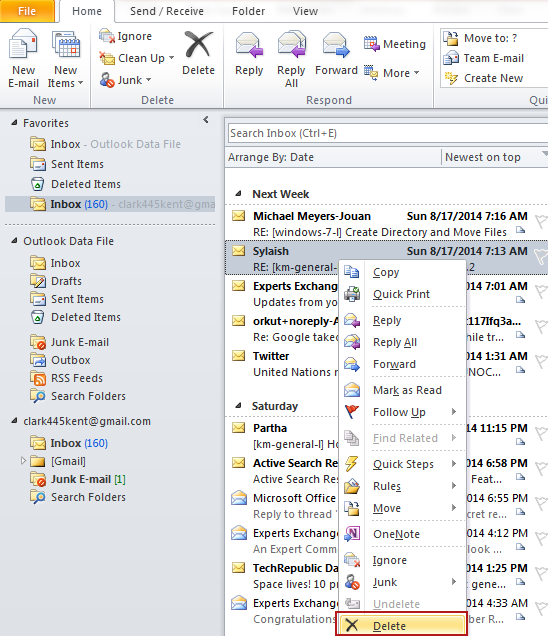Switch to the Folder tab
The height and width of the screenshot is (636, 548).
pyautogui.click(x=248, y=11)
